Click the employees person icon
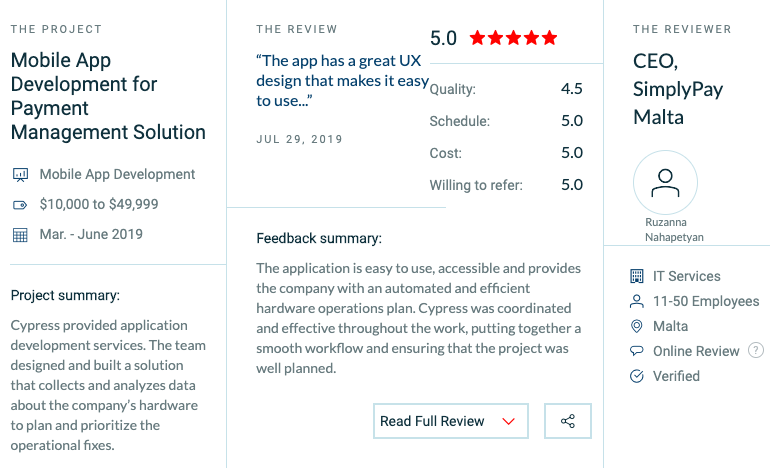Viewport: 778px width, 468px height. [x=636, y=301]
